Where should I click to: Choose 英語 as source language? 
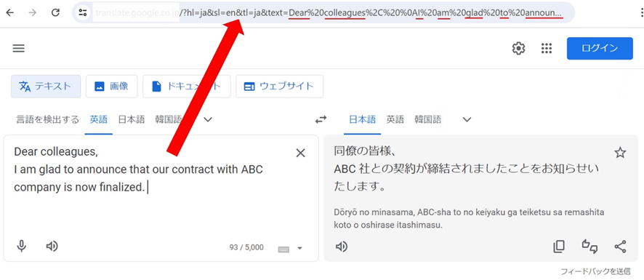coord(99,120)
